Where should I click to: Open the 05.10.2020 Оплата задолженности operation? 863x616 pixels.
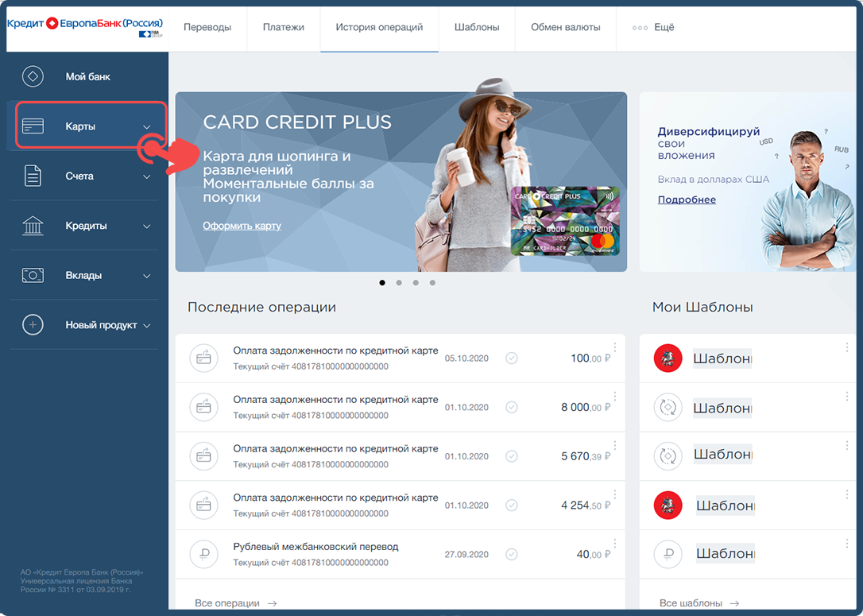[401, 358]
